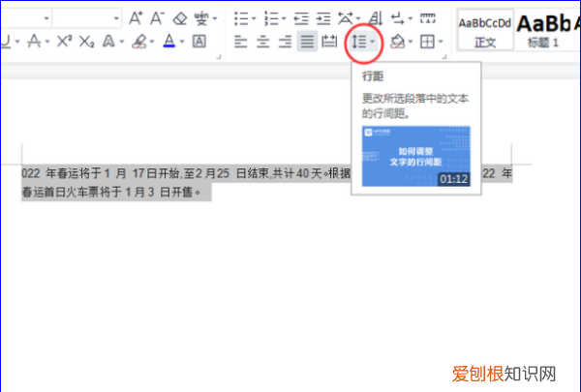The image size is (581, 392).
Task: Expand borders dropdown arrow
Action: (441, 42)
